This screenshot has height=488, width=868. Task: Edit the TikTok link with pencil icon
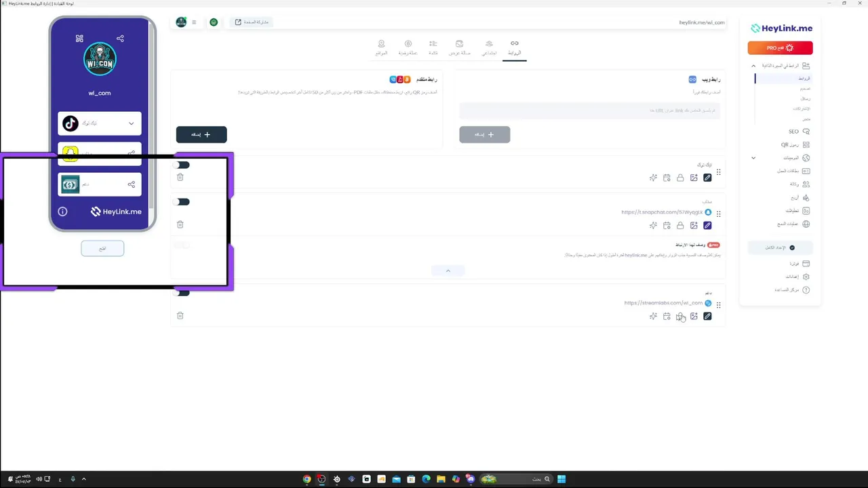pyautogui.click(x=707, y=178)
